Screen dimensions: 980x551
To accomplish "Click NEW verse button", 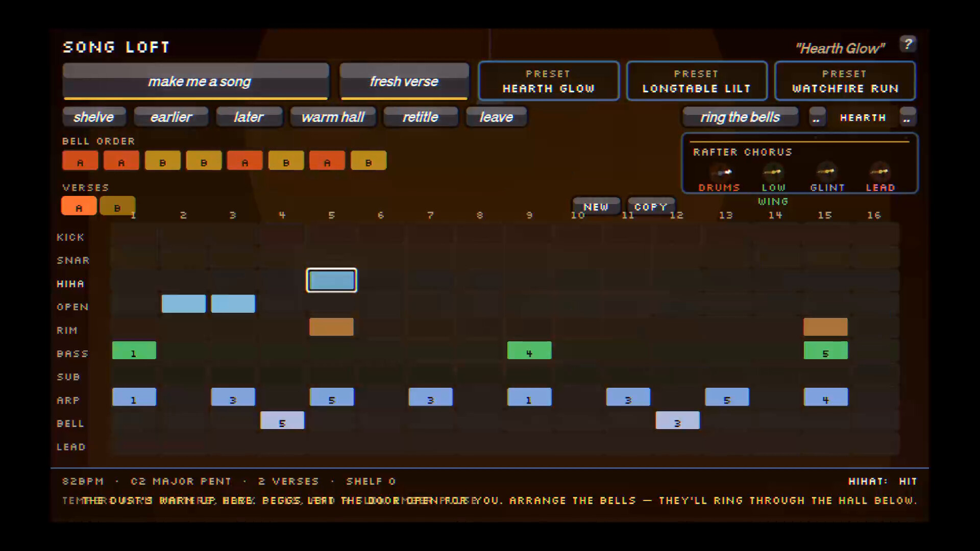I will (596, 206).
